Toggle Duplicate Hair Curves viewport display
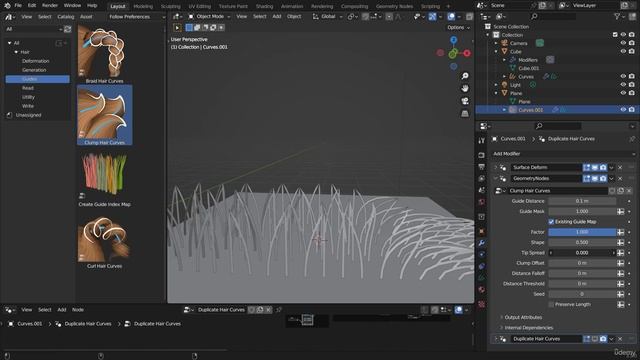This screenshot has height=360, width=640. coord(595,339)
